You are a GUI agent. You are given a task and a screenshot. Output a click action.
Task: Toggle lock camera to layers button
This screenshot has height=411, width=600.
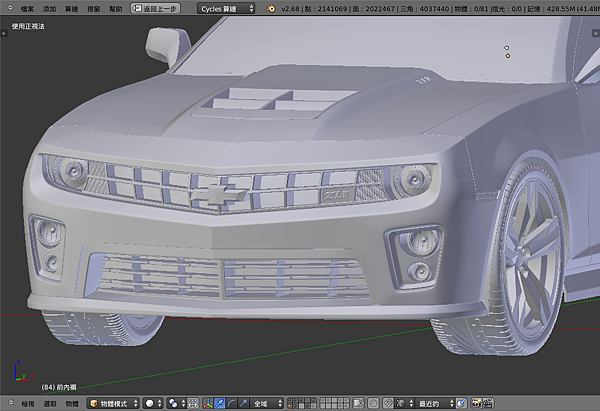358,403
